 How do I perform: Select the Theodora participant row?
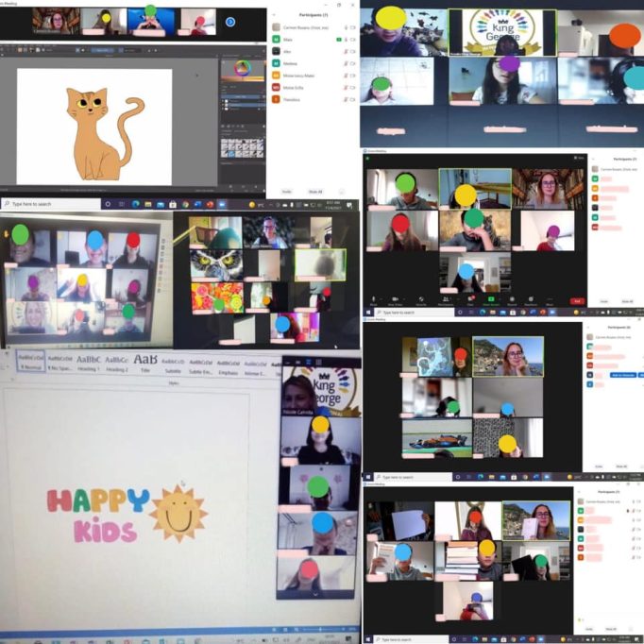(x=313, y=99)
